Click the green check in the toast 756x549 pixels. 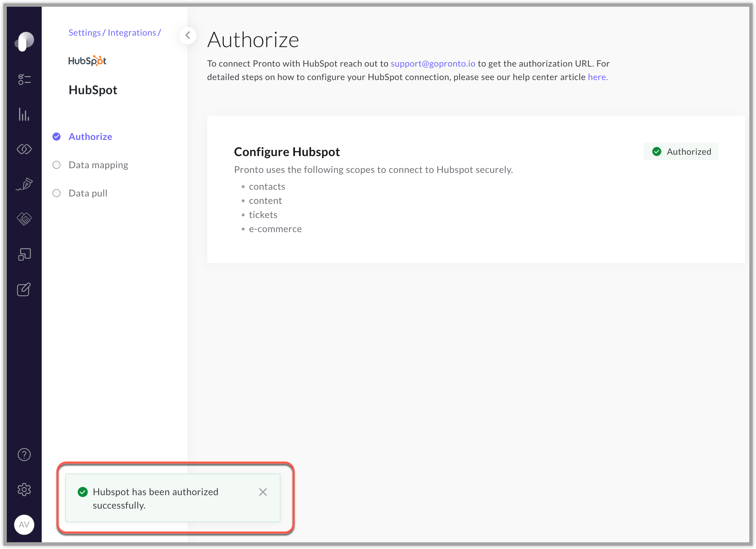(82, 492)
